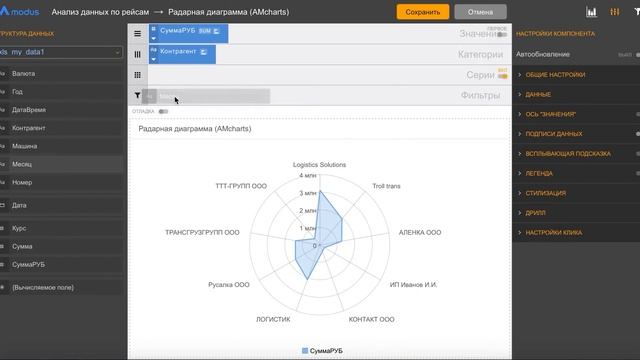Screen dimensions: 640x360
Task: Toggle the ОТЛАДКА debug switch
Action: (163, 111)
